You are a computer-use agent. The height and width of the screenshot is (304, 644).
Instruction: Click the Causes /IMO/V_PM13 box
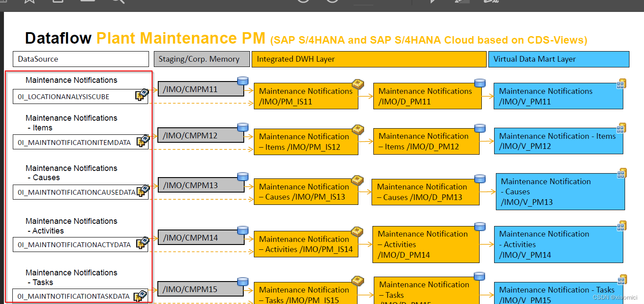click(560, 191)
